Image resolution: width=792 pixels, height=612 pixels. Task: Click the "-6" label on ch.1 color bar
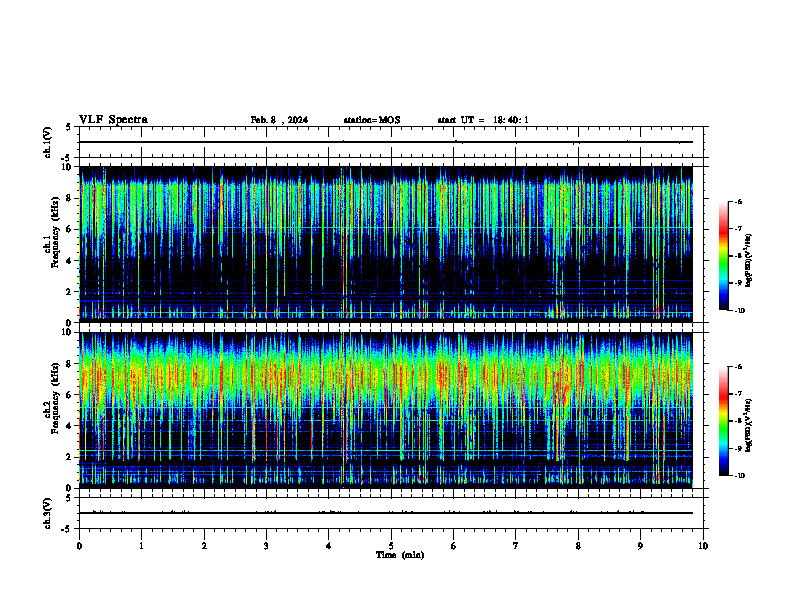pos(738,202)
